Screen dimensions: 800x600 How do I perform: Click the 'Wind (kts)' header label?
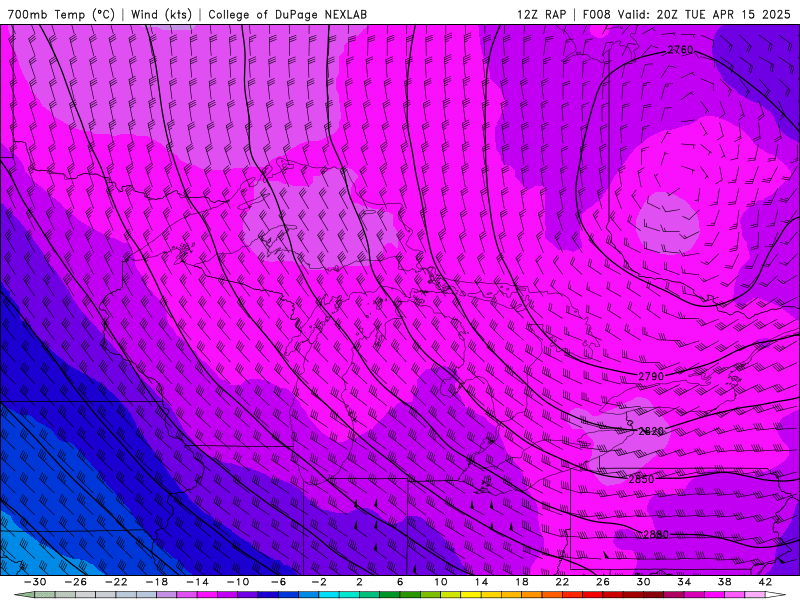point(161,15)
